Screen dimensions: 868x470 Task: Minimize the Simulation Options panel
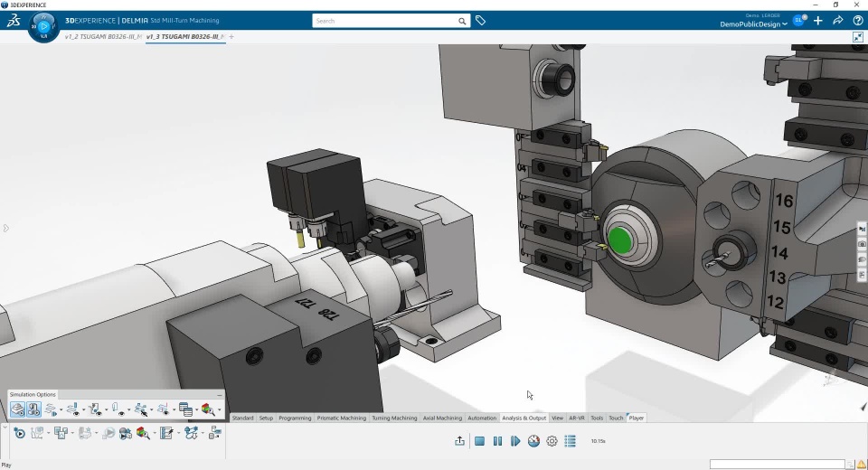coord(220,395)
